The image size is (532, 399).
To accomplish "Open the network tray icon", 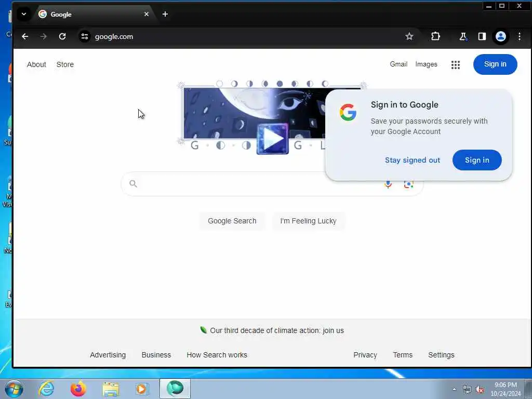I will click(x=467, y=390).
